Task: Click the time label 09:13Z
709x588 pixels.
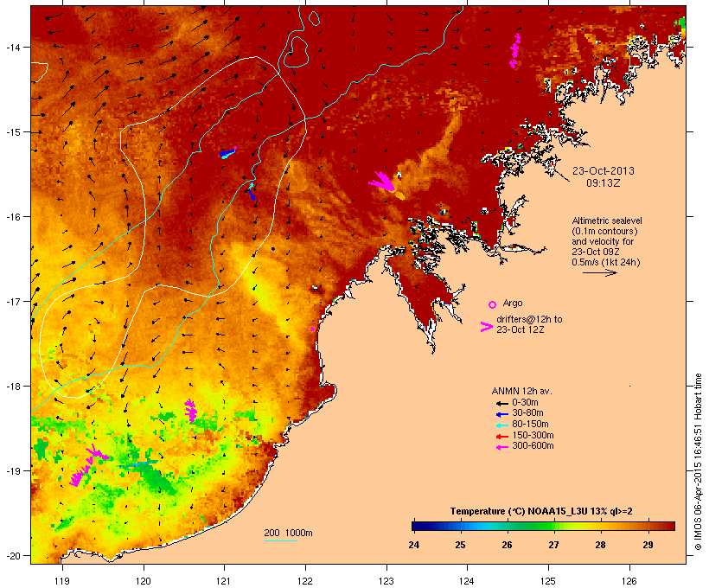Action: click(604, 183)
